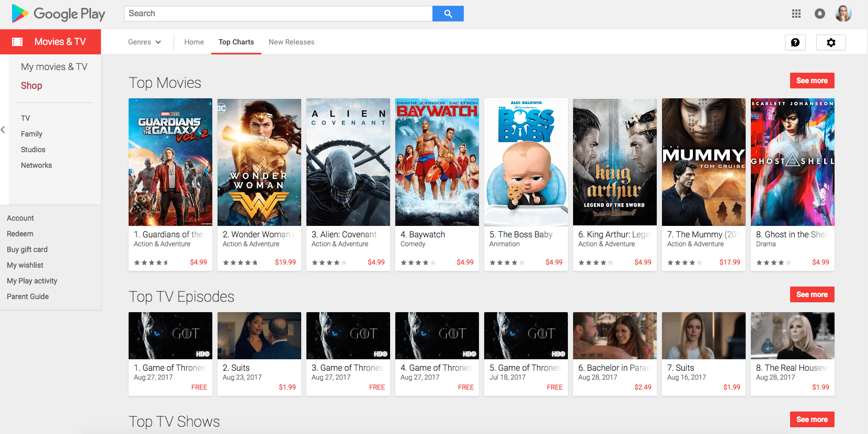
Task: Click the Animation genre under Boss Baby
Action: [x=505, y=244]
